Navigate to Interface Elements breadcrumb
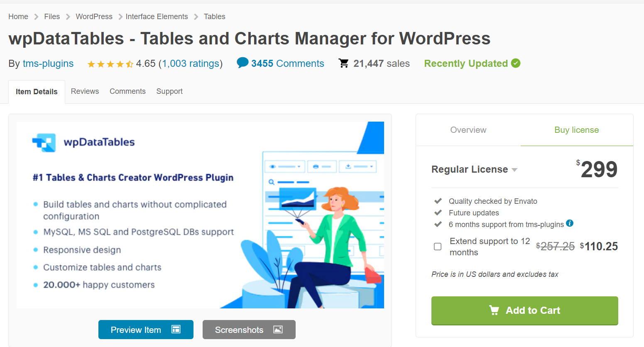 (157, 17)
